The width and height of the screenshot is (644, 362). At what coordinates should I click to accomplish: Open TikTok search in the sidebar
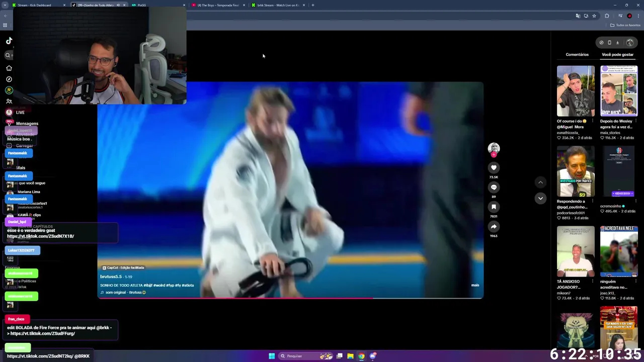coord(8,55)
